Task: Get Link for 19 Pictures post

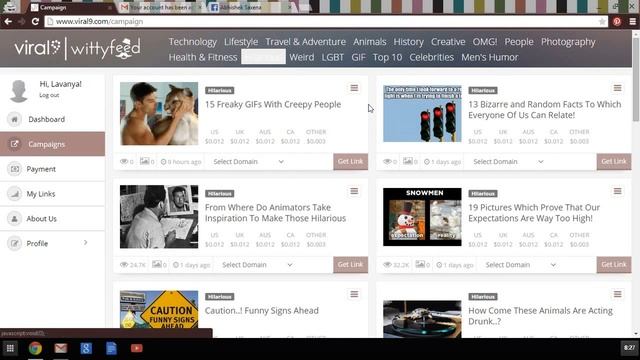Action: [614, 264]
